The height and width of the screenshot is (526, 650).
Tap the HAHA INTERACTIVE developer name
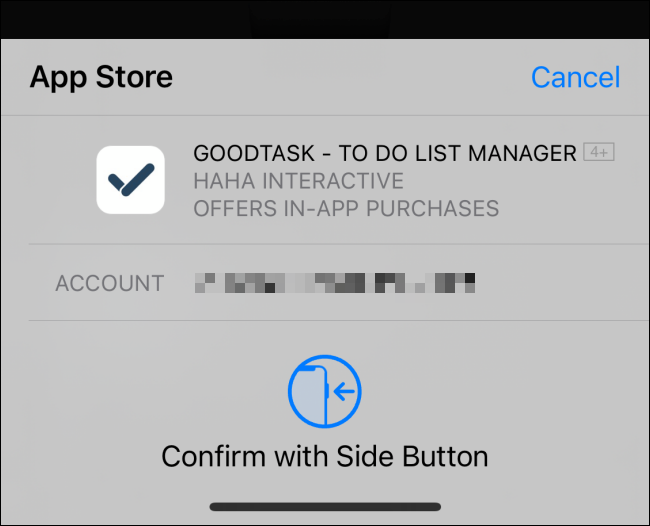(298, 182)
